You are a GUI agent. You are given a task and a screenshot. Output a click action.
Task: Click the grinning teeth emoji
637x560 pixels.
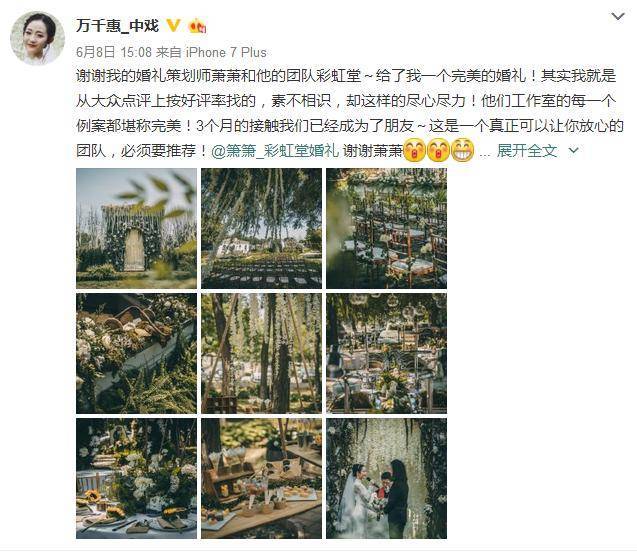[x=462, y=150]
